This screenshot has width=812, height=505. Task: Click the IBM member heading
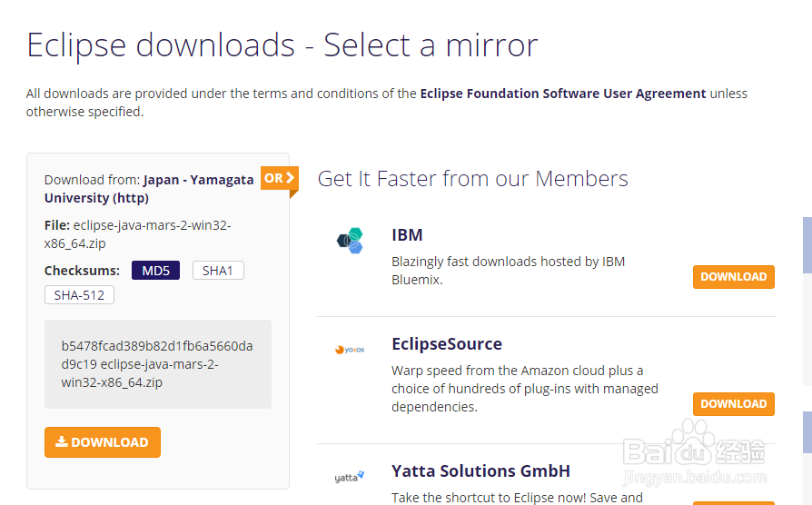407,234
